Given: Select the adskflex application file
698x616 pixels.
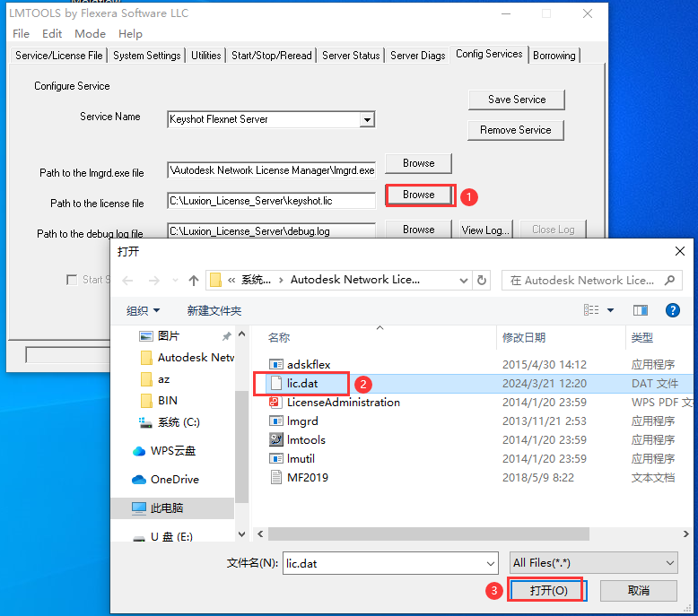Looking at the screenshot, I should [x=309, y=365].
